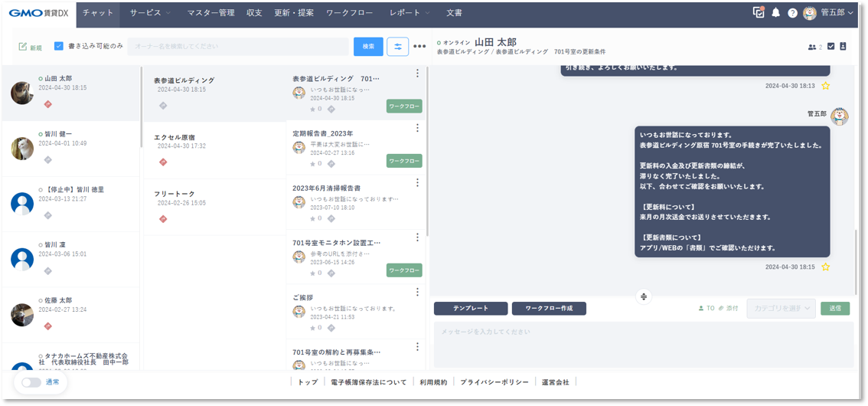
Task: Click the blue 検索 button
Action: [x=368, y=47]
